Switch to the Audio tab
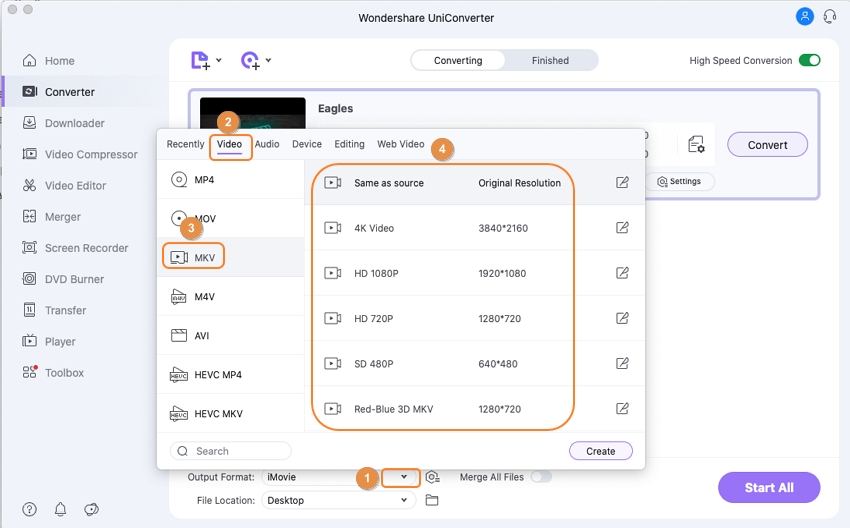 [x=267, y=144]
